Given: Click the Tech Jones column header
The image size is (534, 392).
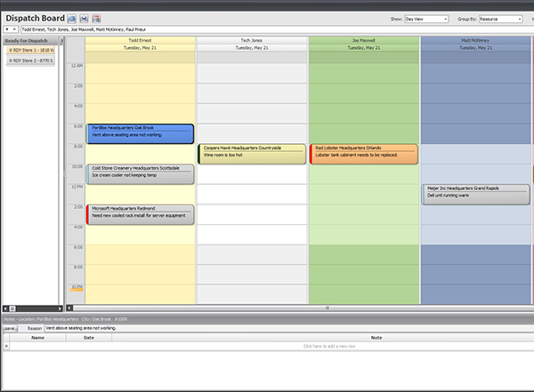Looking at the screenshot, I should tap(252, 41).
